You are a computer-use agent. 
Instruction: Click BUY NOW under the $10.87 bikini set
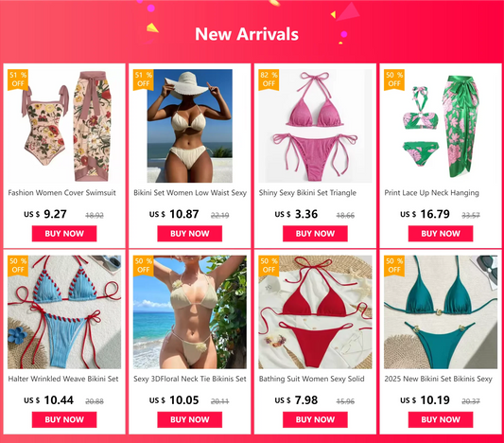190,234
